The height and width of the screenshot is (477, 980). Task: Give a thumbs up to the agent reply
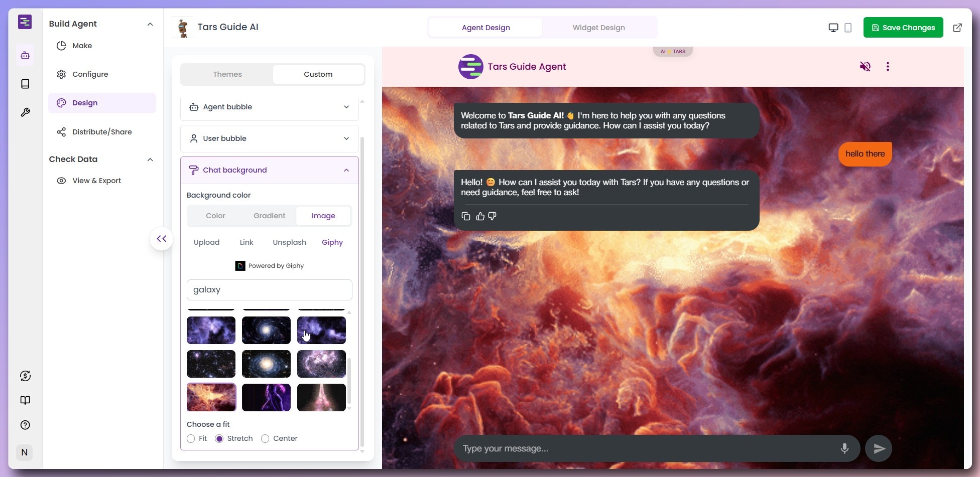tap(480, 216)
